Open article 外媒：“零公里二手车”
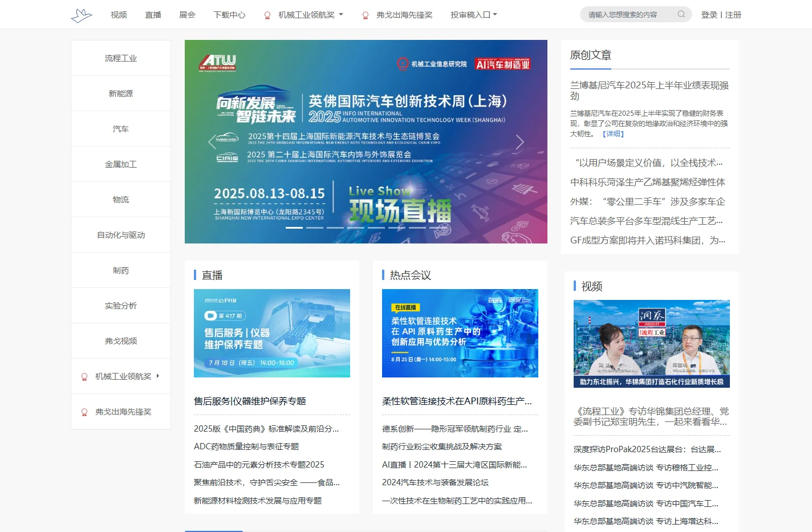This screenshot has width=812, height=532. click(x=648, y=202)
